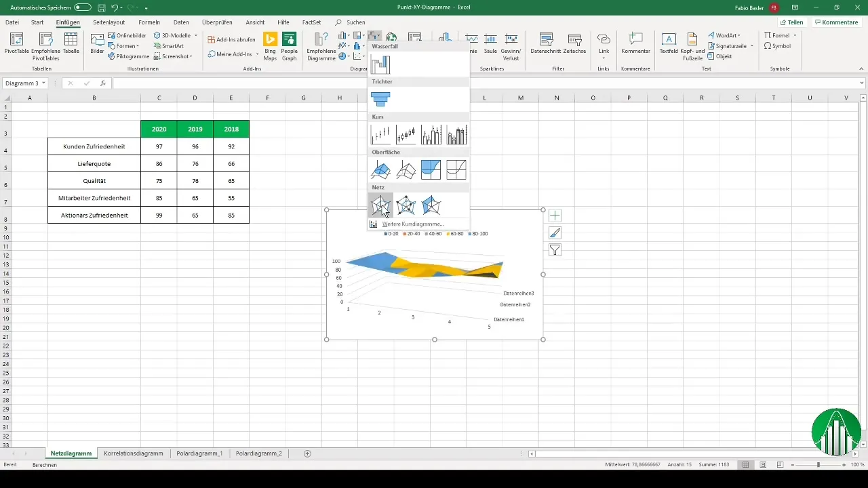Select cell with value 97
Viewport: 868px width, 488px height.
coord(159,146)
